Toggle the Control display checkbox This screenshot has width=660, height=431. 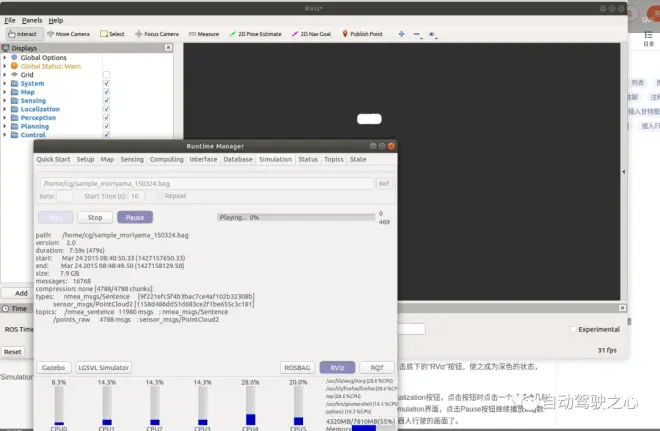click(x=106, y=135)
